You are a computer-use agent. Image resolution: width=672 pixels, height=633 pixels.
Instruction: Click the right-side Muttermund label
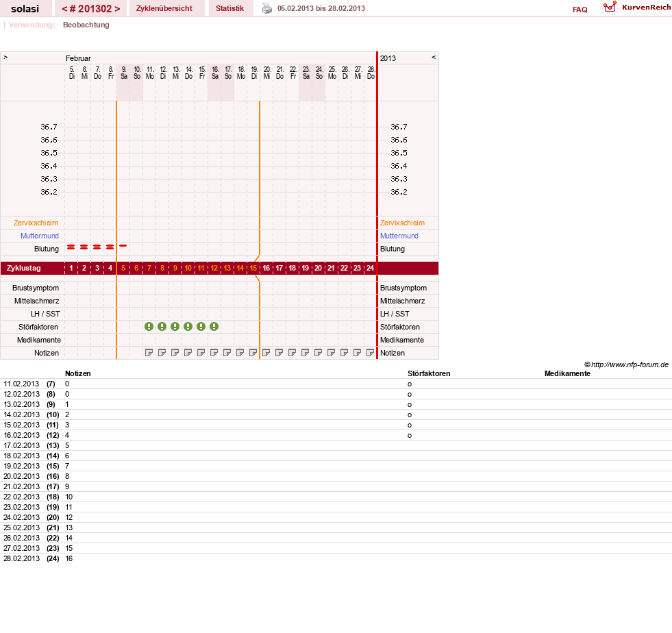pos(399,236)
